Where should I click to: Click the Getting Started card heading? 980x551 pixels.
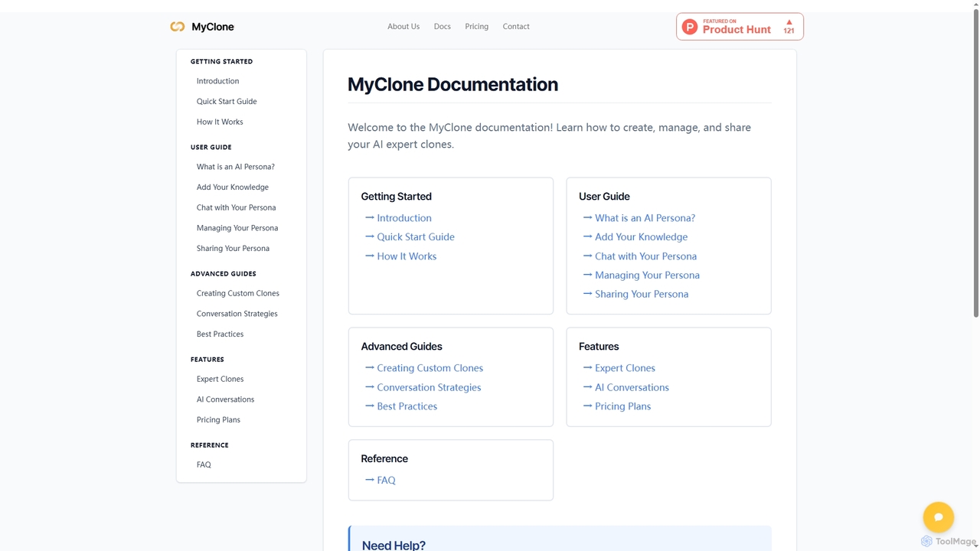396,197
